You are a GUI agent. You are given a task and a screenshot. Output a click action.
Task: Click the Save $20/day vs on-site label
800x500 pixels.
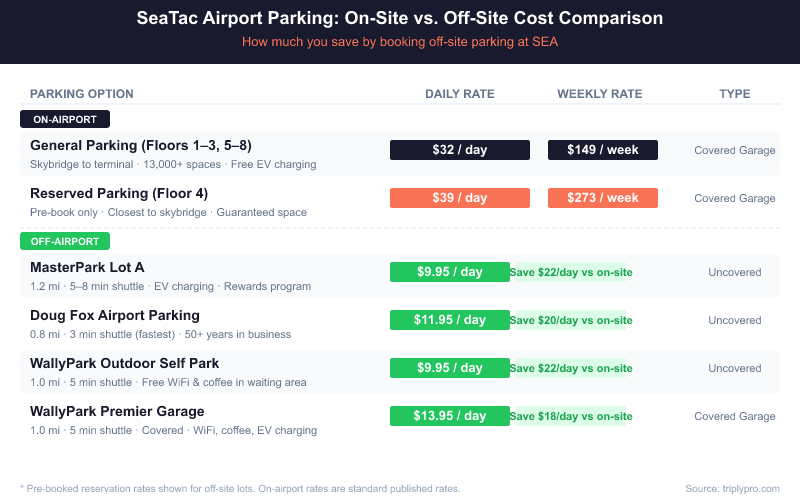571,320
